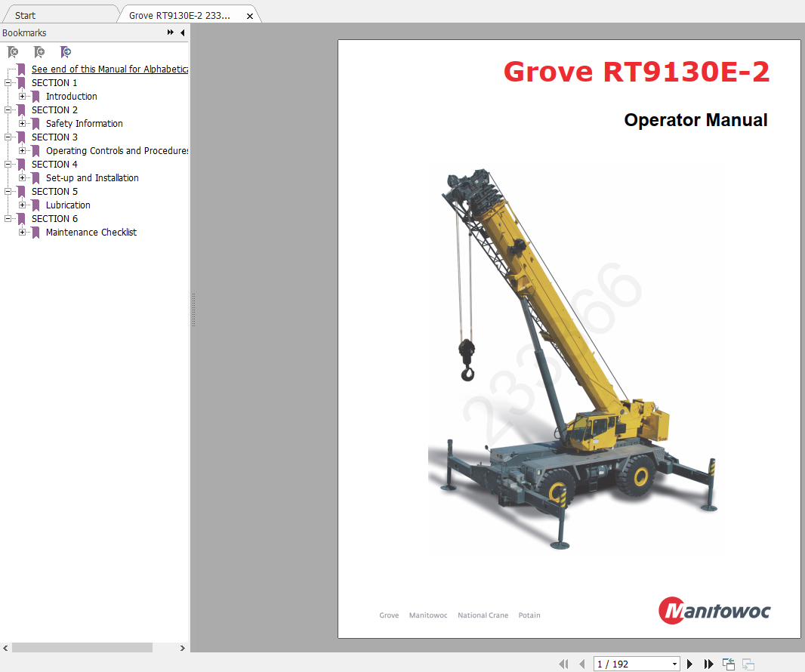Image resolution: width=805 pixels, height=672 pixels.
Task: Click the double-arrow bookmarks panel options icon
Action: tap(171, 32)
